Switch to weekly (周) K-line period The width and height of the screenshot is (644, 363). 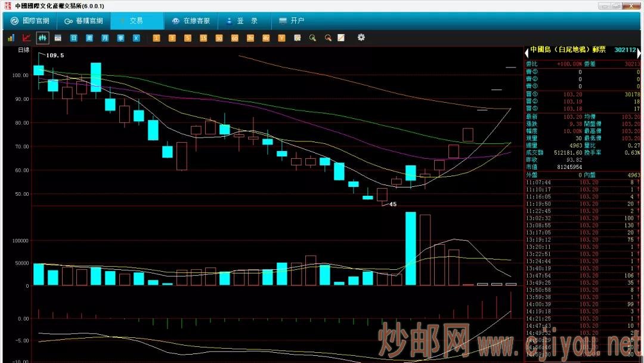click(89, 38)
